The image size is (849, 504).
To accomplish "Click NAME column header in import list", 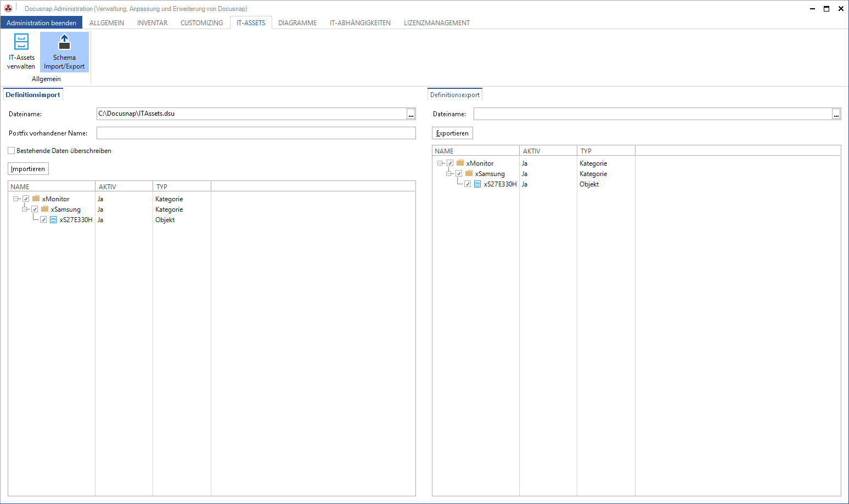I will 52,186.
